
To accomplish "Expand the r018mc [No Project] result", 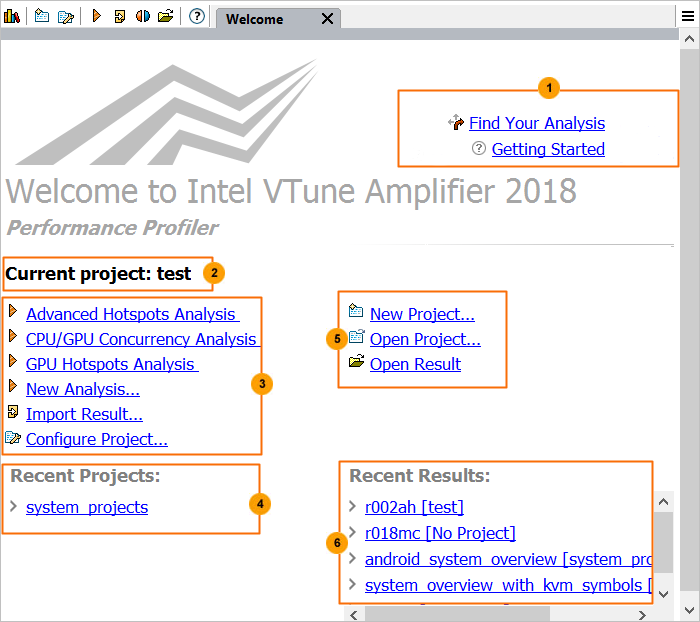I will tap(353, 533).
